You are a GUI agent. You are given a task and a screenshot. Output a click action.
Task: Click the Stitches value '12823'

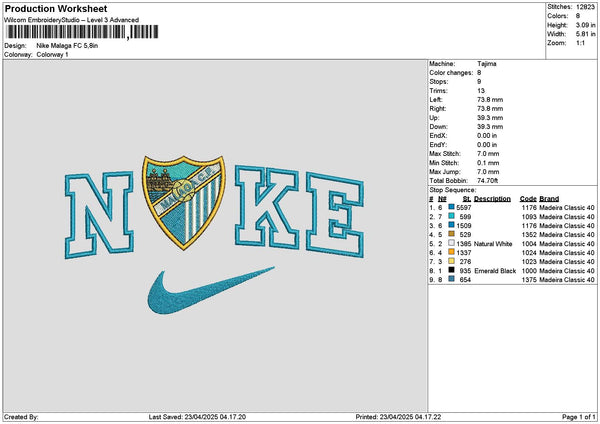585,7
